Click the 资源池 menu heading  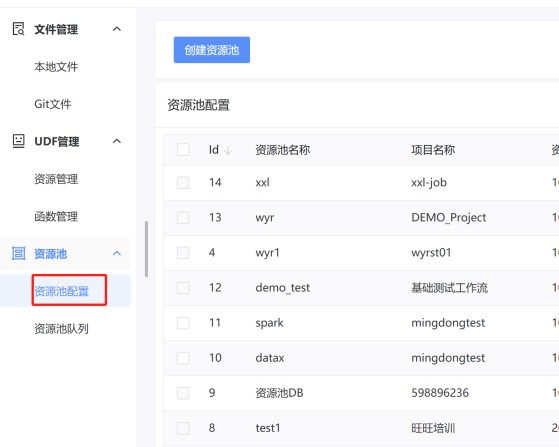point(51,254)
